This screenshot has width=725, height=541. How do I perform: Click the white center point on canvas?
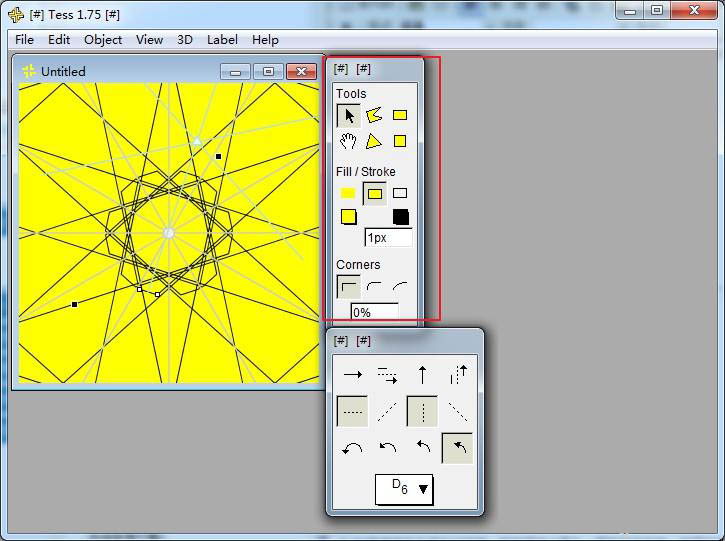click(169, 233)
